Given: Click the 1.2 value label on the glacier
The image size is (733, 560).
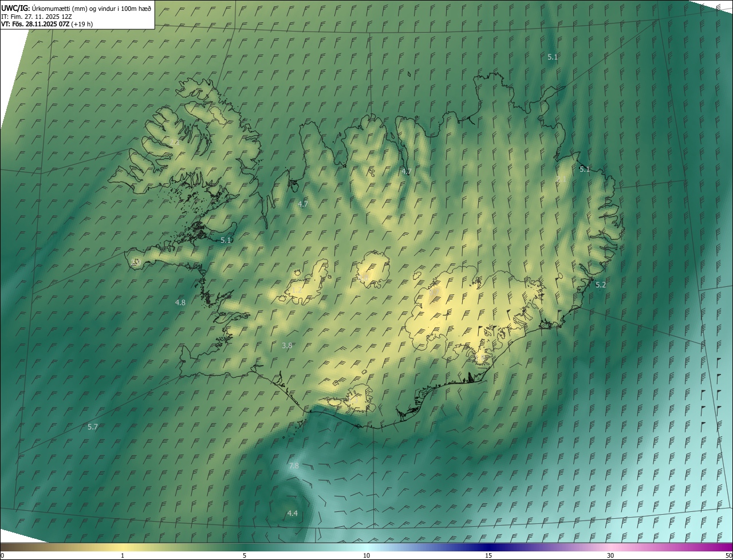Looking at the screenshot, I should [297, 290].
